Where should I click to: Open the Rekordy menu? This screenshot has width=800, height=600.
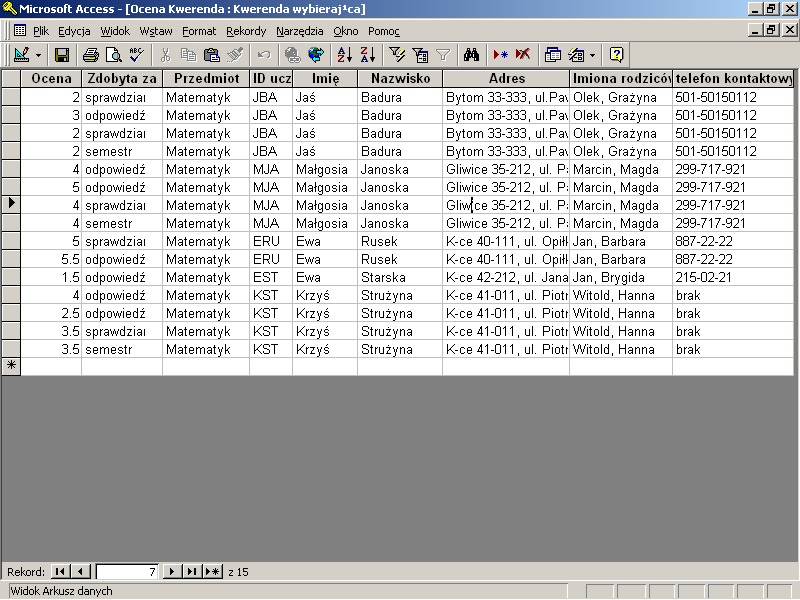246,31
